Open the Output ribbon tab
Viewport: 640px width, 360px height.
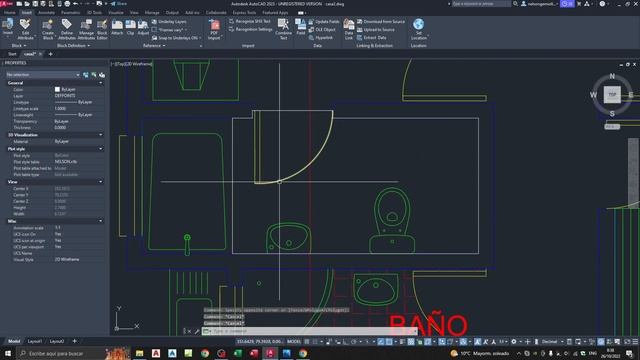(172, 13)
